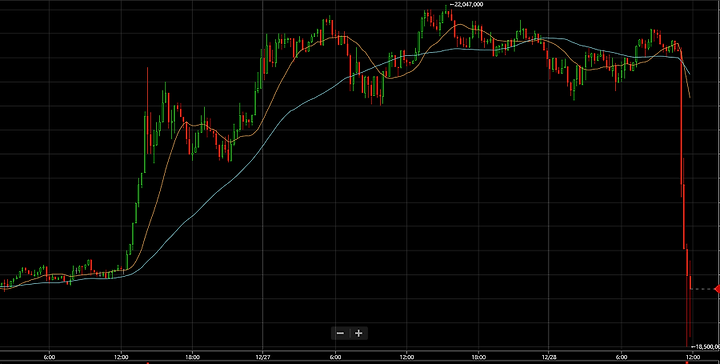
Task: Select the 12/27 date label on time axis
Action: pyautogui.click(x=263, y=356)
